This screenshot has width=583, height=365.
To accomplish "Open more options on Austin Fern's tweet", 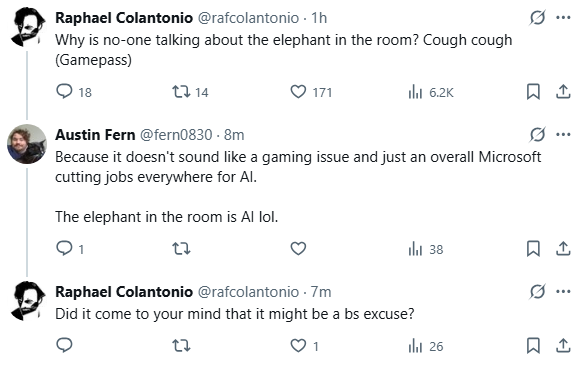I will click(563, 134).
